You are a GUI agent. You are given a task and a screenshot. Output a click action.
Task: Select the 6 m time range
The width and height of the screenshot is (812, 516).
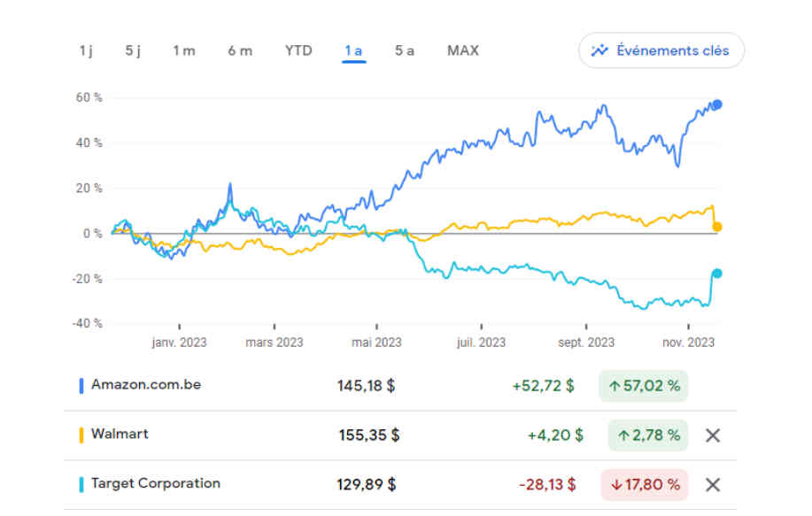240,50
